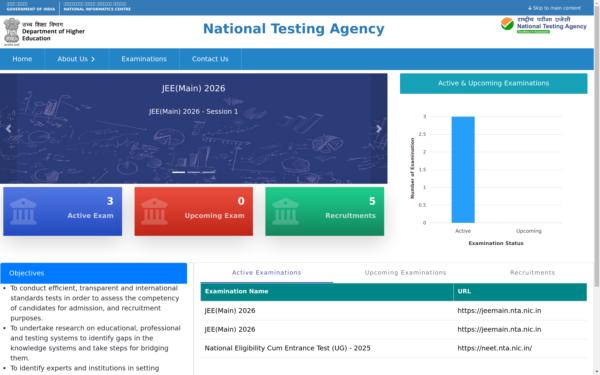The image size is (600, 375).
Task: Click the National Testing Agency logo at top right
Action: click(543, 25)
